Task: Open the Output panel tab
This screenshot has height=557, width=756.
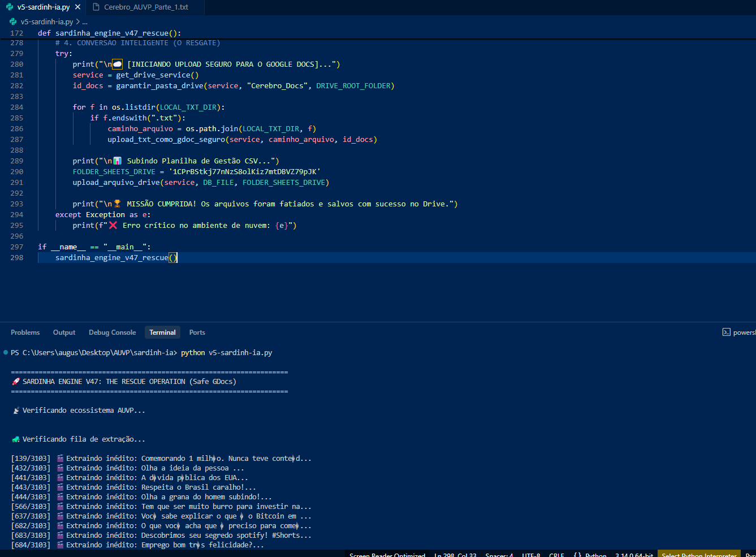Action: click(x=64, y=333)
